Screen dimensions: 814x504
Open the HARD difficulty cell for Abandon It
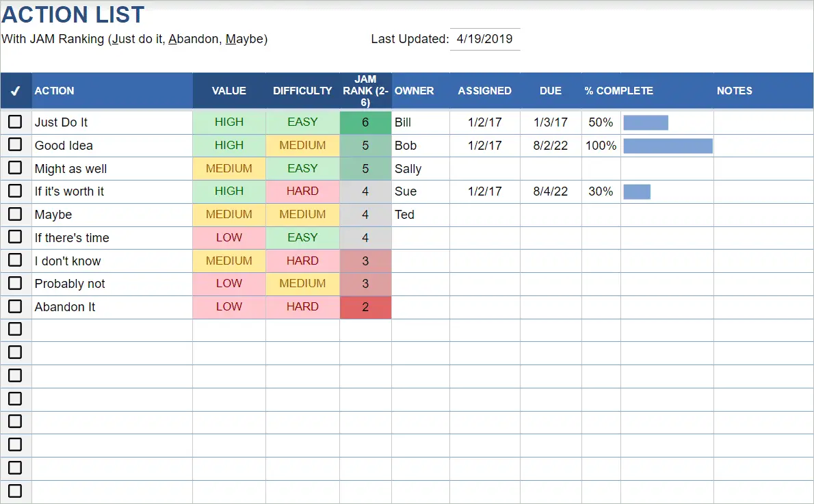[x=302, y=307]
